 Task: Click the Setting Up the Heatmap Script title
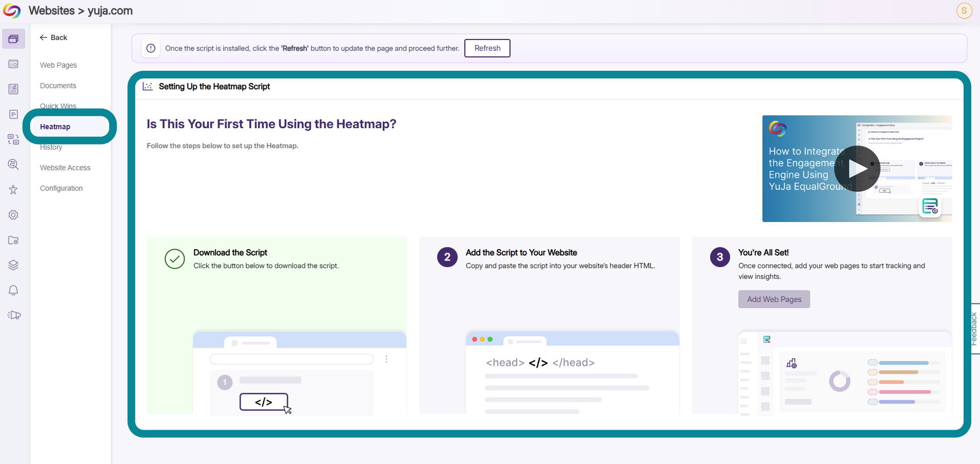pos(214,86)
